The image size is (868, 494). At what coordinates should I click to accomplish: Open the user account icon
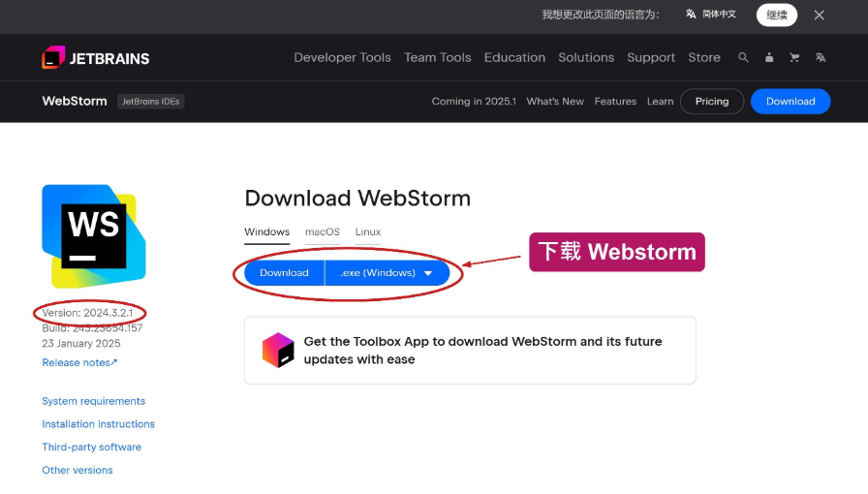click(769, 57)
